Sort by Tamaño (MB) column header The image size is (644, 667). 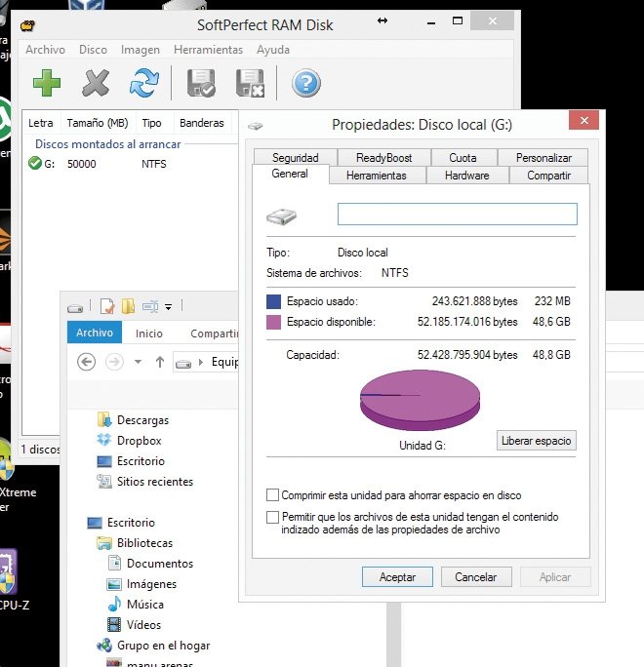pyautogui.click(x=98, y=123)
